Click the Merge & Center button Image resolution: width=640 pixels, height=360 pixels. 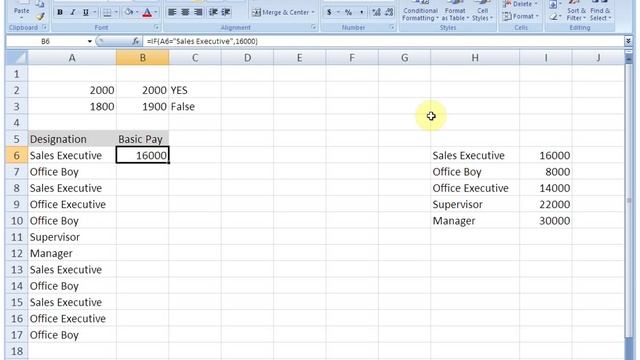(x=284, y=12)
